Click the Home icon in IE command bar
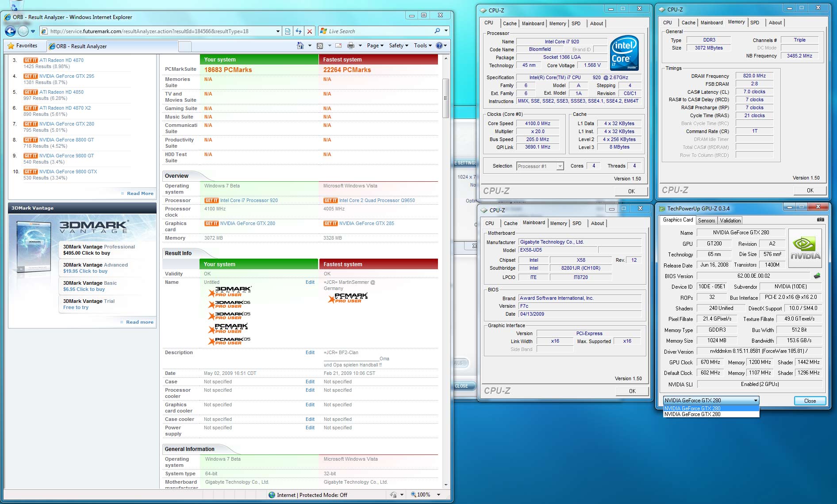837x504 pixels. click(300, 46)
